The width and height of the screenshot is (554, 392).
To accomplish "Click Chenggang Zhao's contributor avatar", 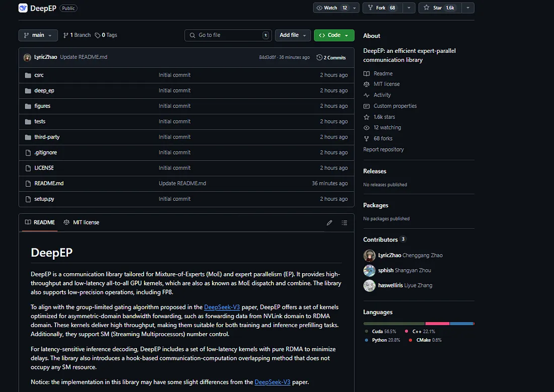I will tap(369, 255).
